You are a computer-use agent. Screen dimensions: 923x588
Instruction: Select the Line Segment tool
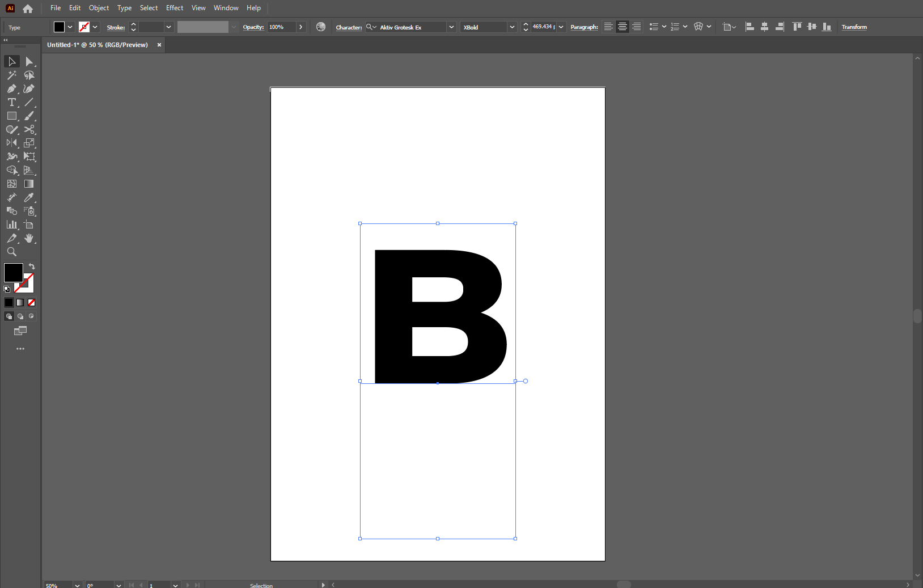pyautogui.click(x=29, y=102)
